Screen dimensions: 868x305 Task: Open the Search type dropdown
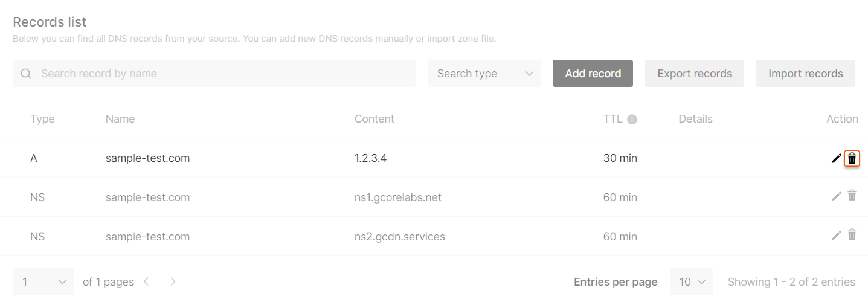(484, 74)
